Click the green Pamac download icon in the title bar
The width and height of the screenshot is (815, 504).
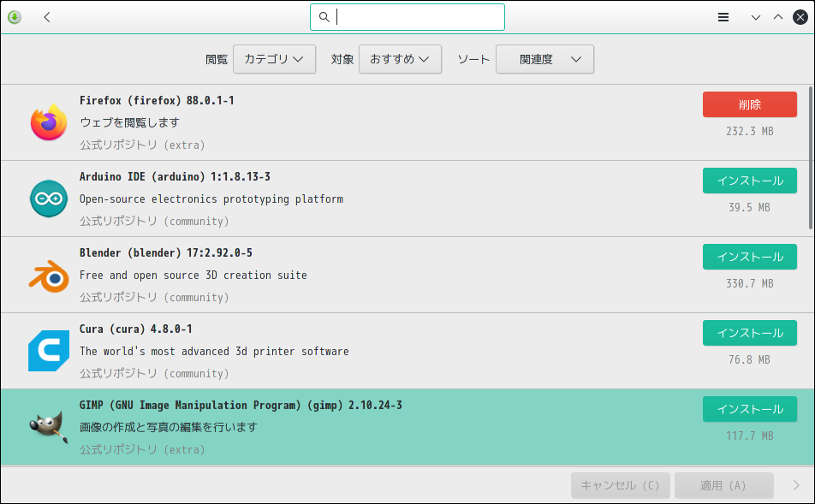point(15,17)
